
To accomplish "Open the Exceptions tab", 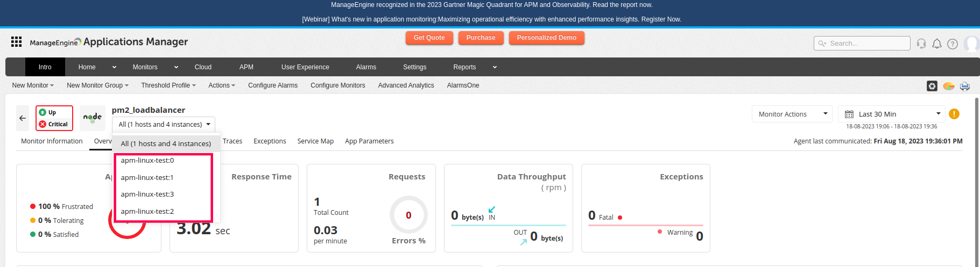I will (270, 141).
